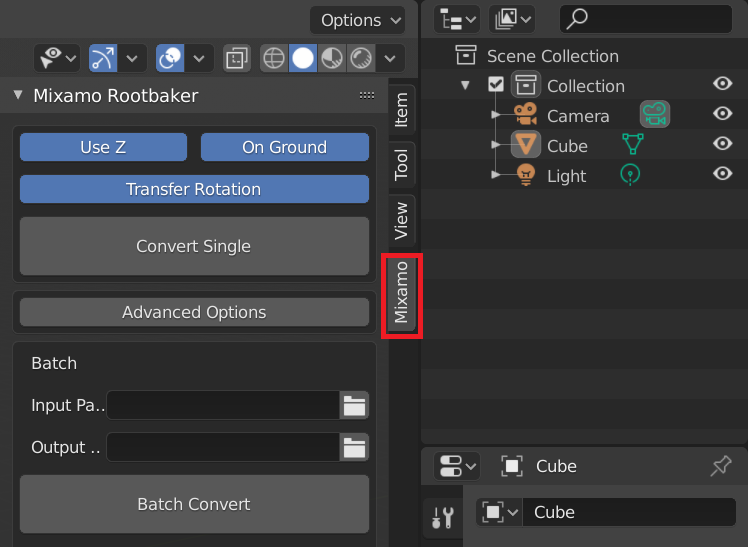Switch to the Item sidebar tab
Screen dimensions: 748x547
[402, 110]
